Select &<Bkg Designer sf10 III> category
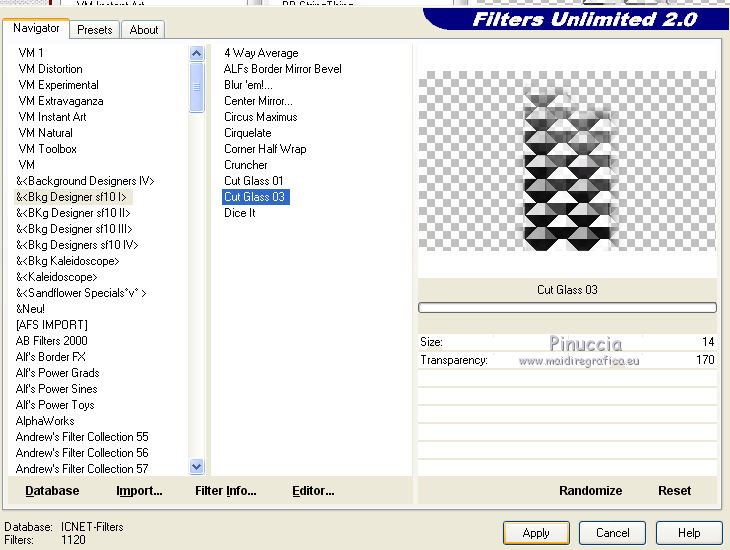Viewport: 730px width, 550px height. [74, 229]
